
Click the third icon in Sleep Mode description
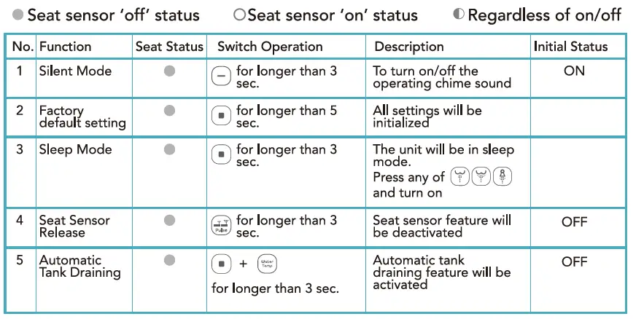tap(503, 177)
